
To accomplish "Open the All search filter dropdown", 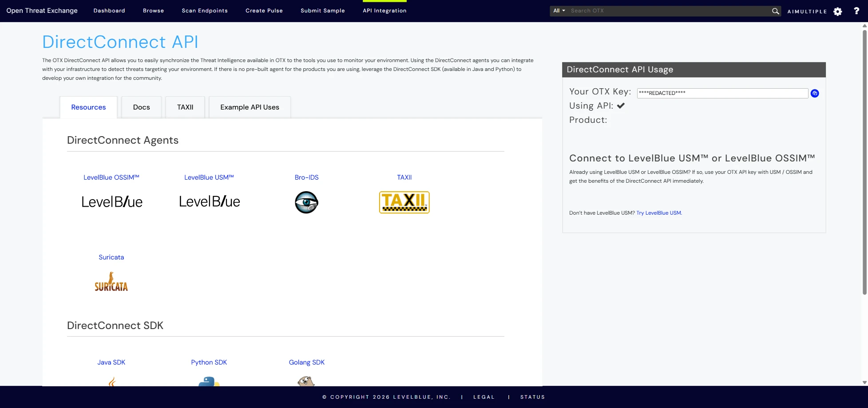I will (x=559, y=11).
